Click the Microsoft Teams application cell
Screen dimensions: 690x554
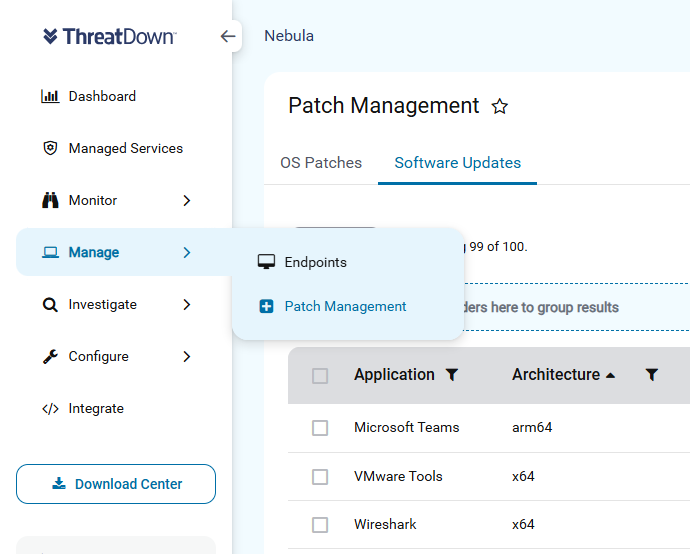point(407,427)
